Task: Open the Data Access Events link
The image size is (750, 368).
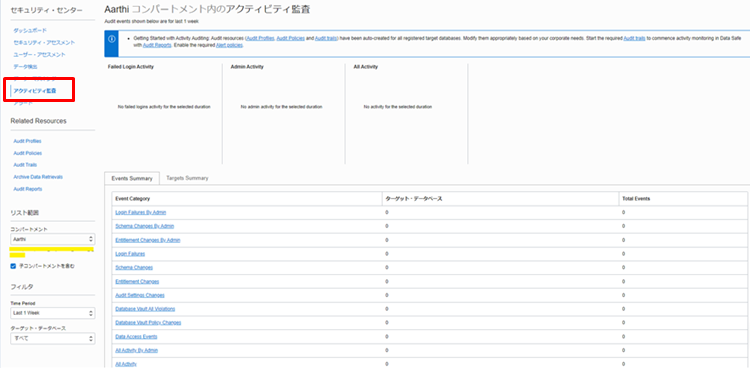Action: pyautogui.click(x=136, y=337)
